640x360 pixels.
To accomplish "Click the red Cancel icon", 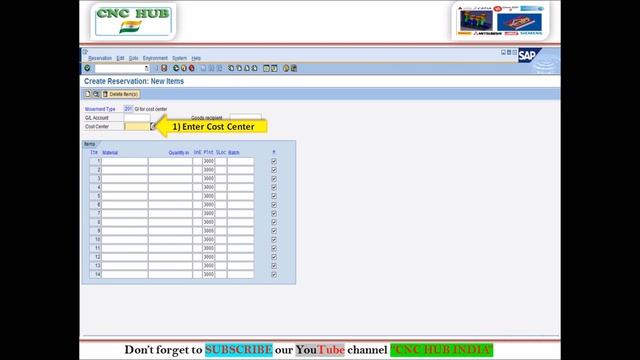I will 191,68.
